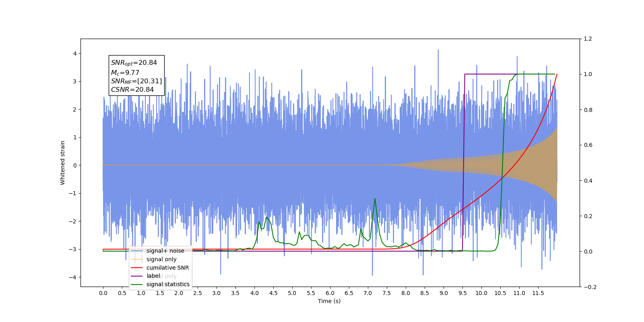Click x-axis tick label 11.5
644x322 pixels.
[x=538, y=293]
